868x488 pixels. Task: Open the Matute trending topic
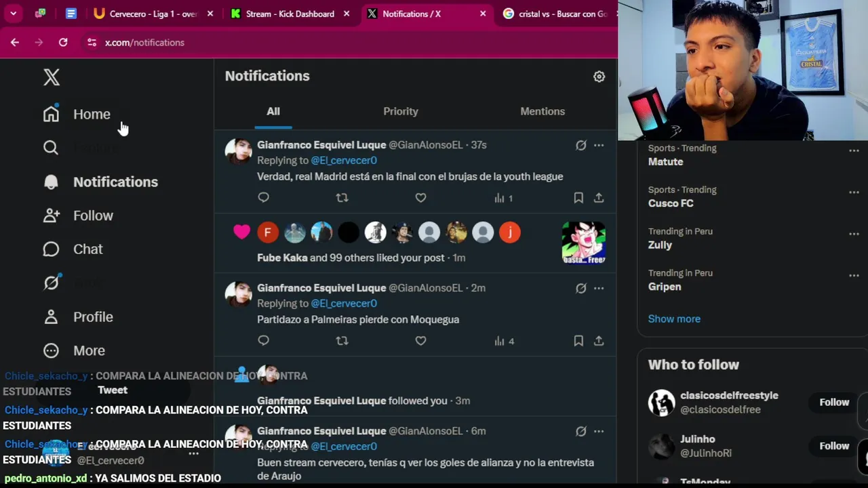(665, 162)
